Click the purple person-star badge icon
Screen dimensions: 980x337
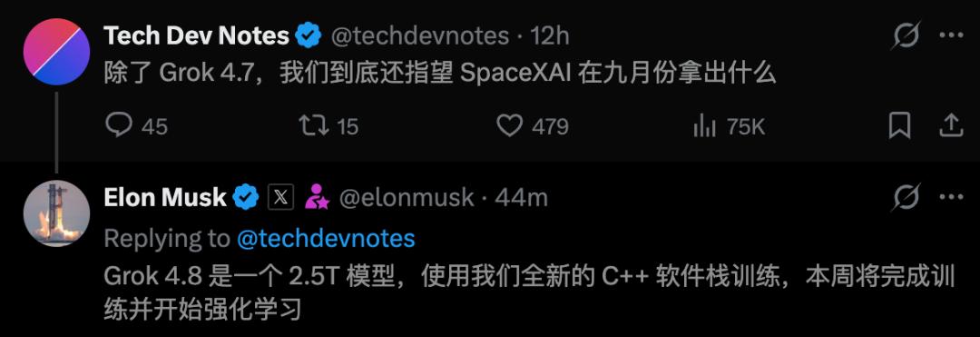click(x=317, y=198)
